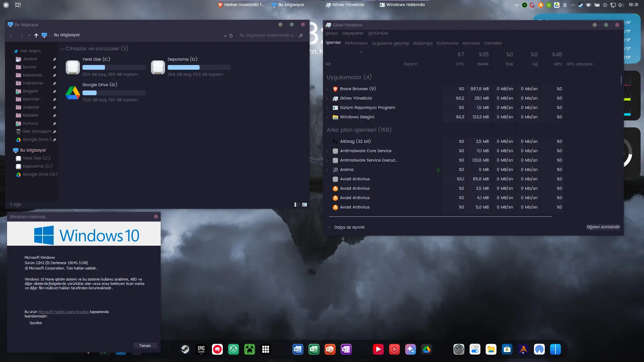Expand Antimalware Core Service row
This screenshot has height=362, width=644.
point(327,151)
